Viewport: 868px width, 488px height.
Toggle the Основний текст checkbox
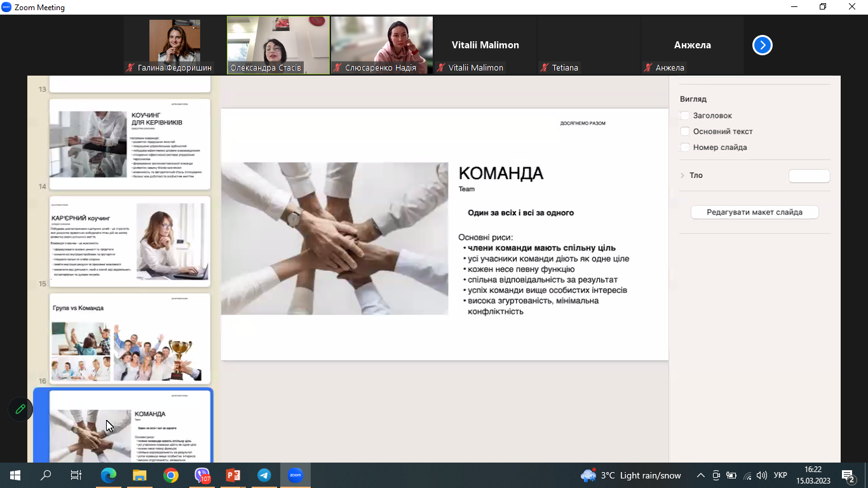click(685, 132)
